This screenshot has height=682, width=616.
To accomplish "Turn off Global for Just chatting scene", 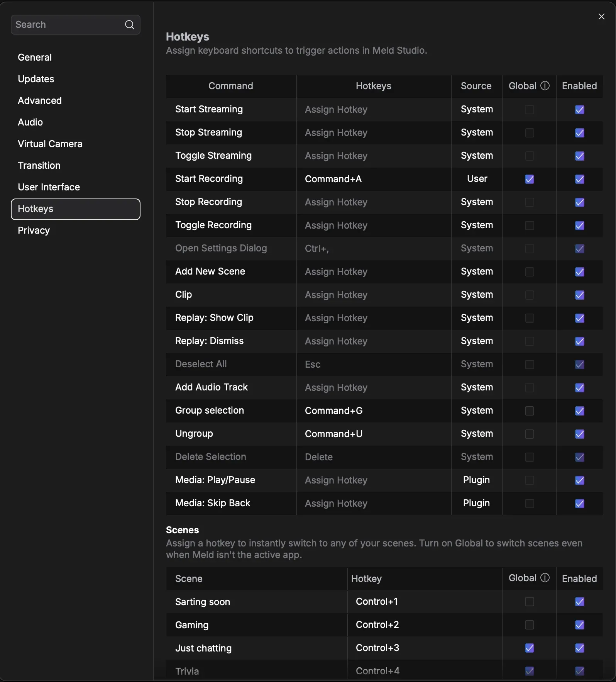I will coord(530,648).
